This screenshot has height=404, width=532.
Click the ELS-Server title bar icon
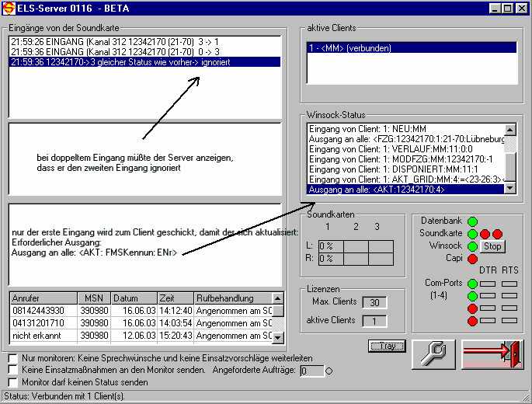[x=8, y=8]
